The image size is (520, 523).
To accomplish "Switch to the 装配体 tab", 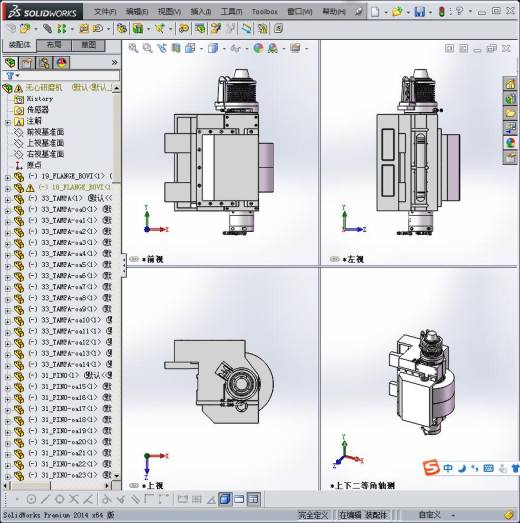I will (20, 45).
